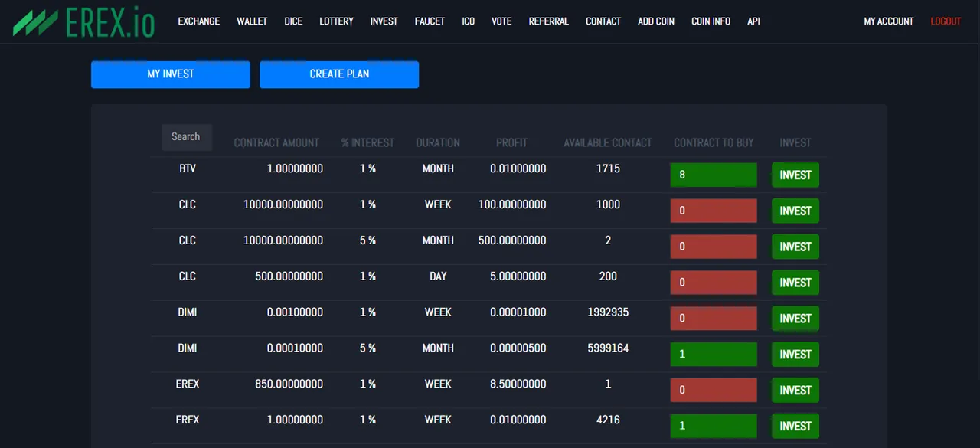This screenshot has height=448, width=980.
Task: Click INVEST for DIMI 5% monthly plan
Action: tap(795, 355)
